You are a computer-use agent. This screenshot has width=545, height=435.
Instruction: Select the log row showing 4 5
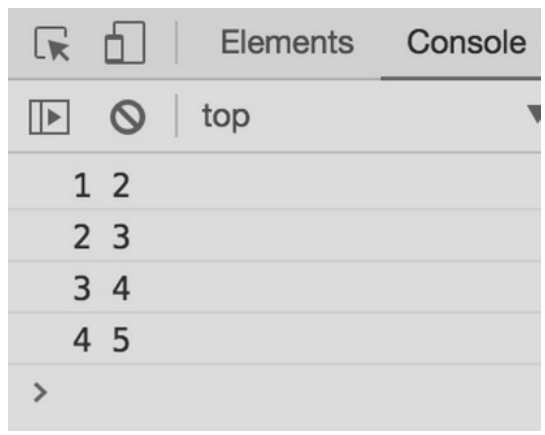coord(274,338)
